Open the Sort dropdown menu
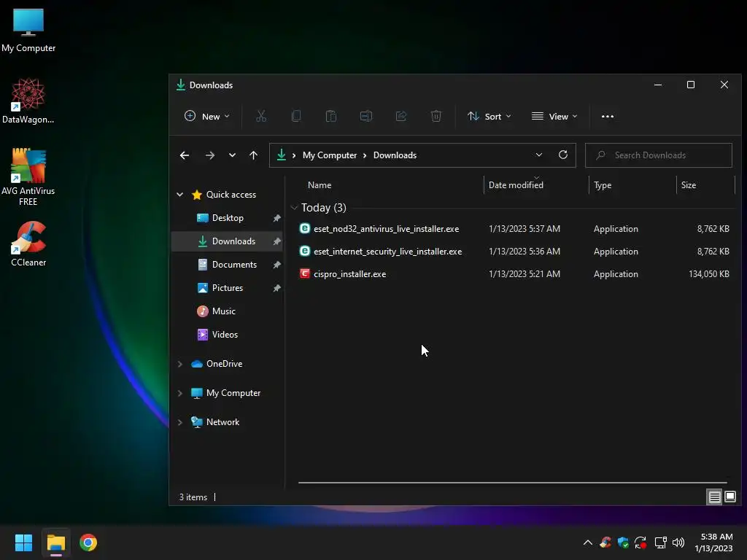This screenshot has width=747, height=560. (489, 116)
